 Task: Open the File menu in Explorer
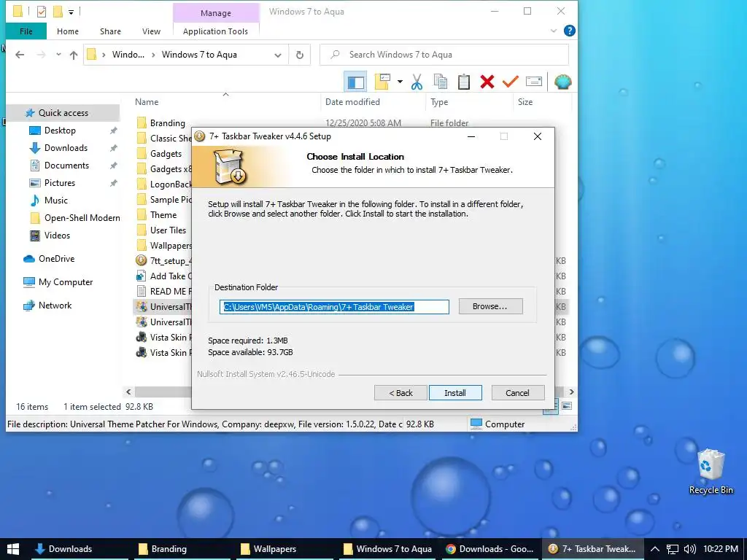(26, 31)
